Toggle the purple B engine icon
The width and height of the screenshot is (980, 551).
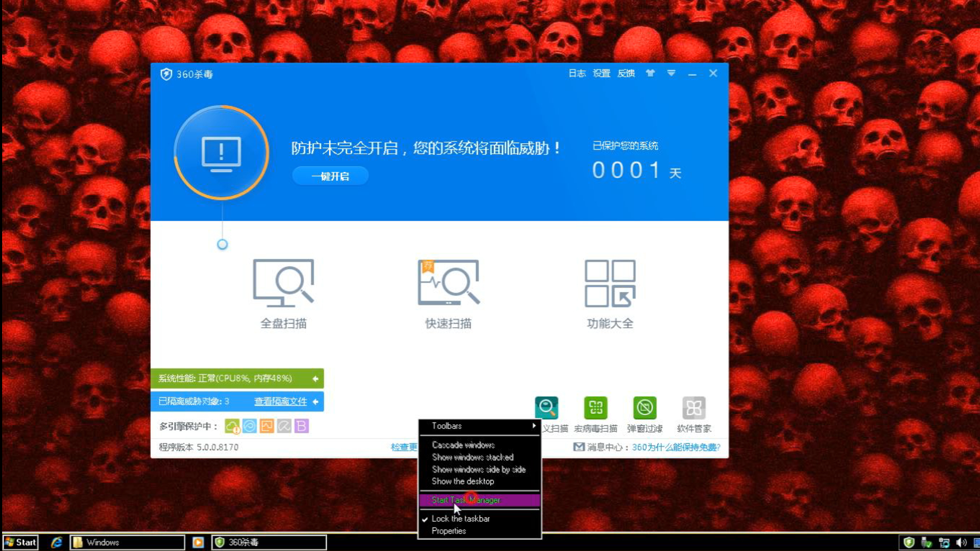coord(301,426)
